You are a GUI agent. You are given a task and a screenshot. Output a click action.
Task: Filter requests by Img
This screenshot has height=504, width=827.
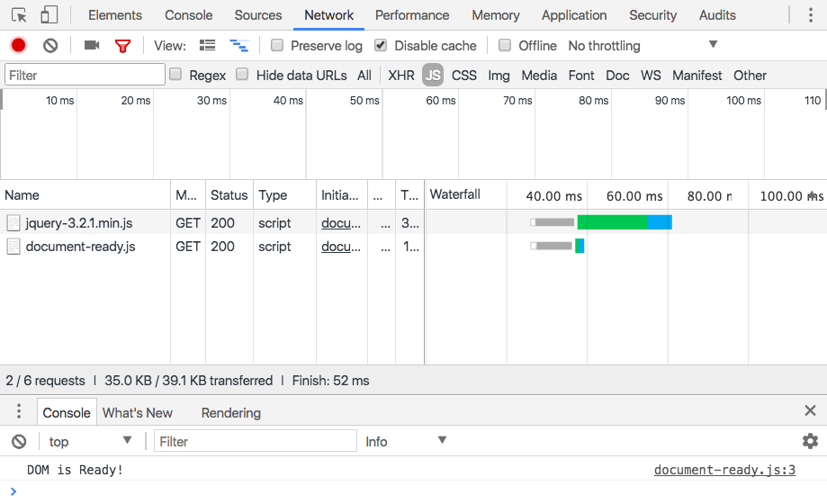pos(499,76)
